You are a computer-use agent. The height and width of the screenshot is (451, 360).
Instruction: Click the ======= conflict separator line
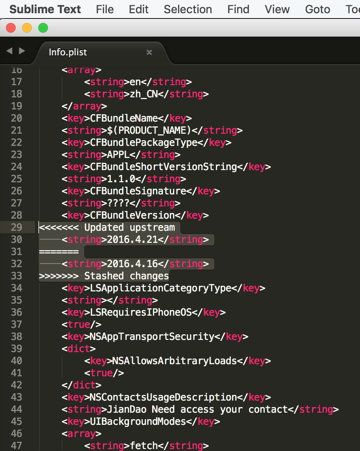59,252
